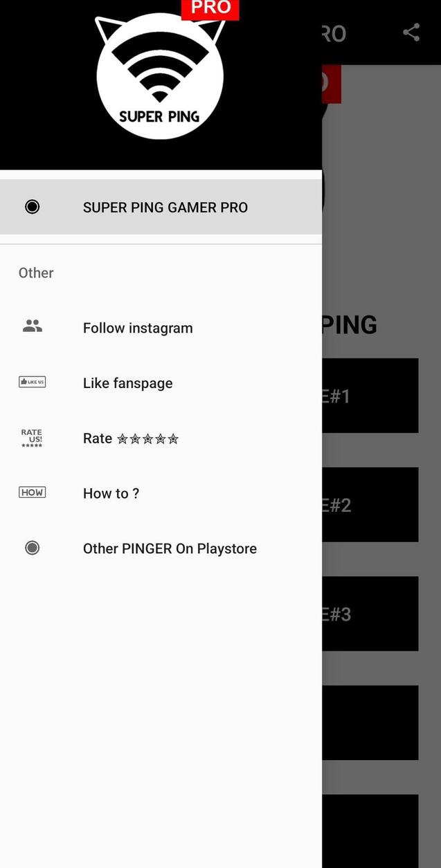
Task: Toggle the highlighted SUPER PING GAMER PRO entry
Action: pos(165,207)
